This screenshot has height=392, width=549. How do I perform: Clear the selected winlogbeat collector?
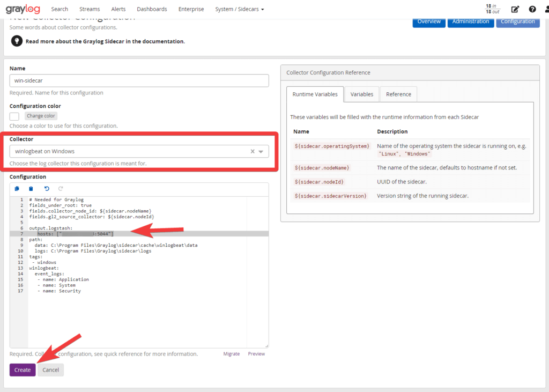(253, 151)
